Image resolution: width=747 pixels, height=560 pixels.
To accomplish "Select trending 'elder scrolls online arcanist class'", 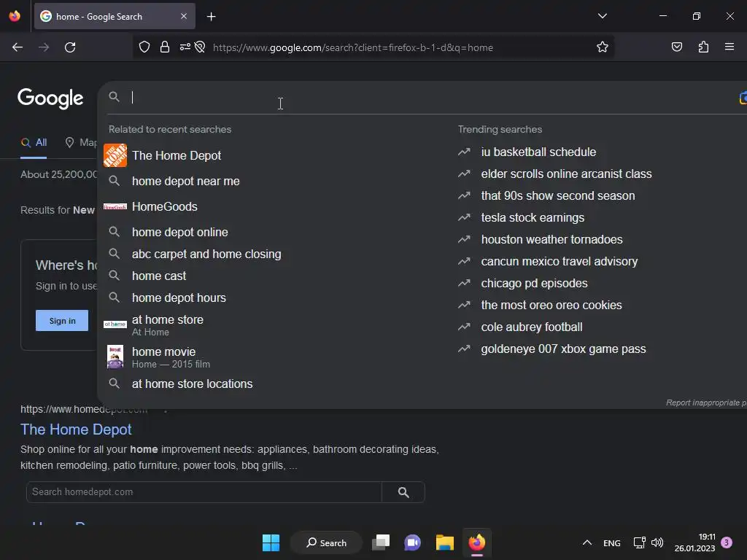I will coord(566,174).
